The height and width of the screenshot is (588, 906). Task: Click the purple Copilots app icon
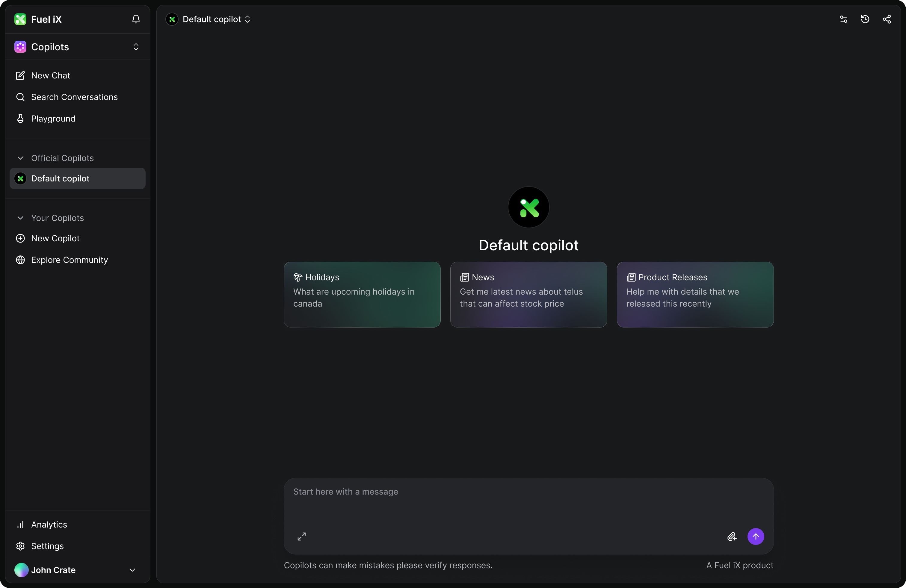point(20,47)
